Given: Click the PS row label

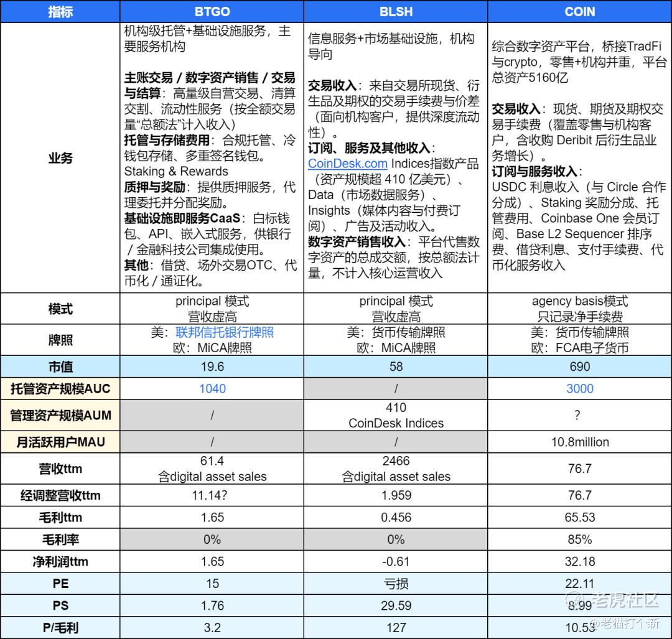Looking at the screenshot, I should pyautogui.click(x=60, y=605).
